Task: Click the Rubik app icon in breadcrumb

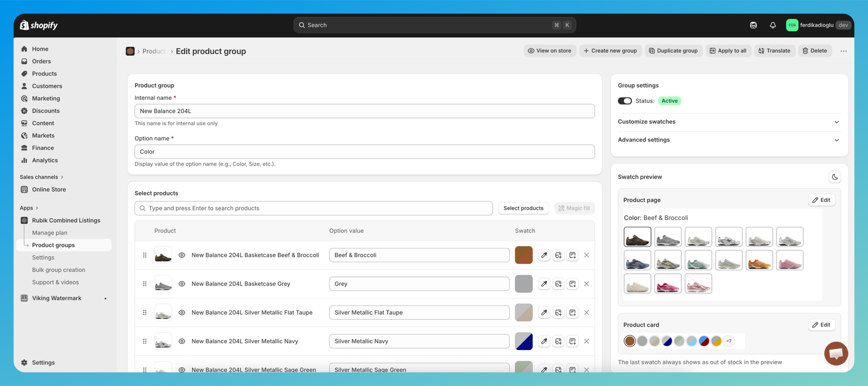Action: coord(130,51)
